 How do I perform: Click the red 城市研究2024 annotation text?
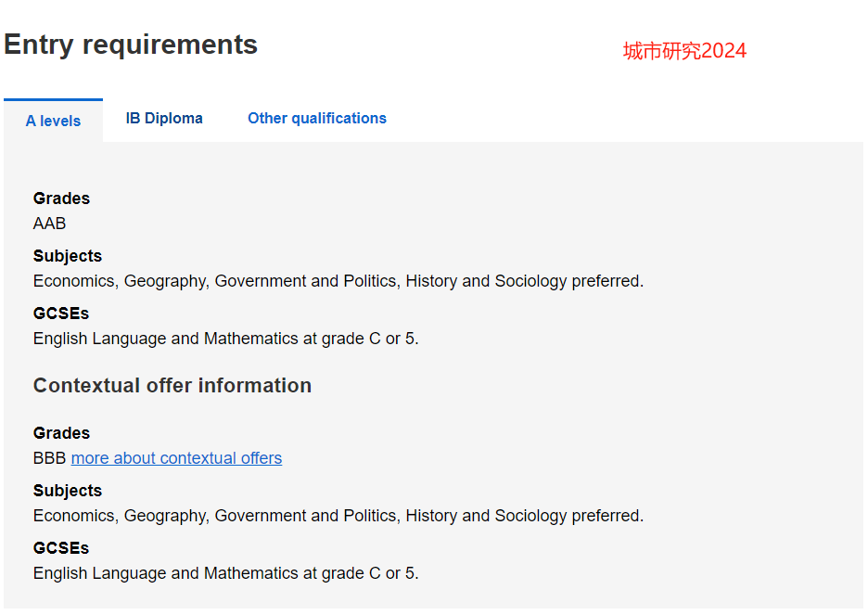[x=684, y=51]
